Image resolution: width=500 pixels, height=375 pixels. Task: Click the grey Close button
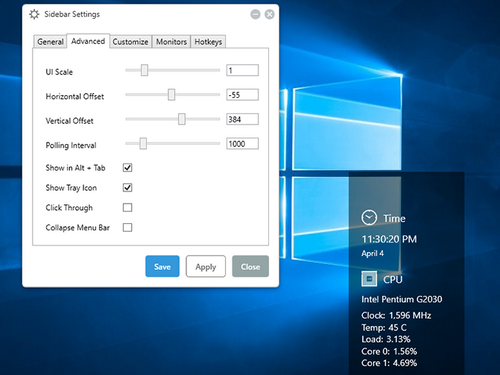pyautogui.click(x=250, y=266)
